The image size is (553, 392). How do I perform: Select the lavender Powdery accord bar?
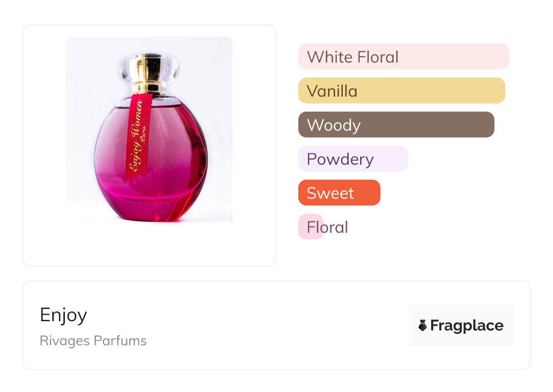pos(353,159)
